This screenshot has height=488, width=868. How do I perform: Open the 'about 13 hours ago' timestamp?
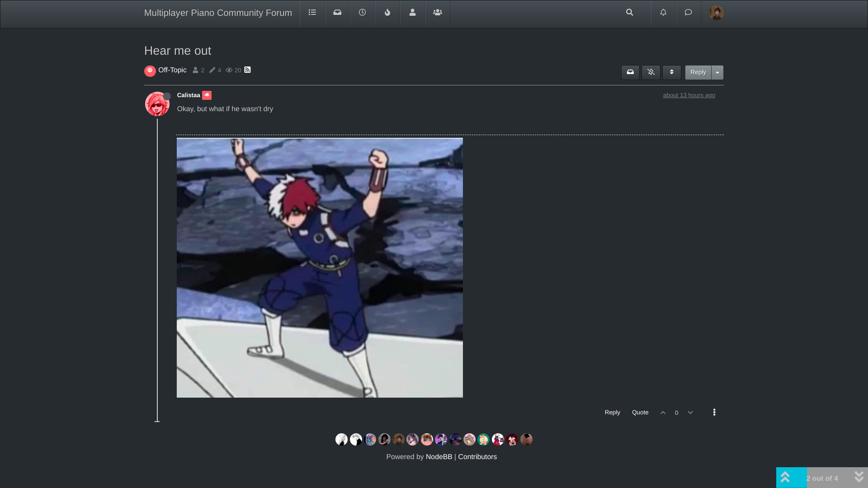click(689, 95)
